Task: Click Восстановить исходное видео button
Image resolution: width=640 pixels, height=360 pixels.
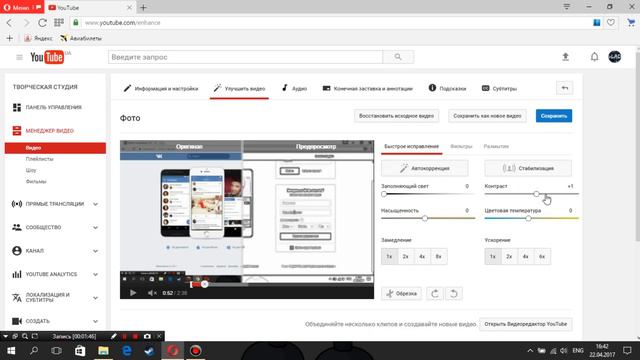Action: pos(396,116)
